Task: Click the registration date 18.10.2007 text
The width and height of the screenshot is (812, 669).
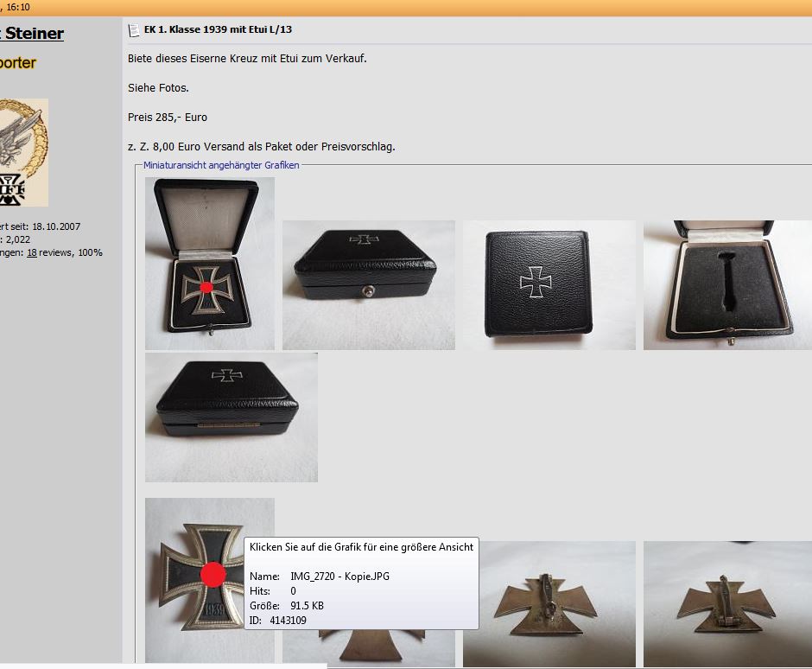Action: pos(56,226)
